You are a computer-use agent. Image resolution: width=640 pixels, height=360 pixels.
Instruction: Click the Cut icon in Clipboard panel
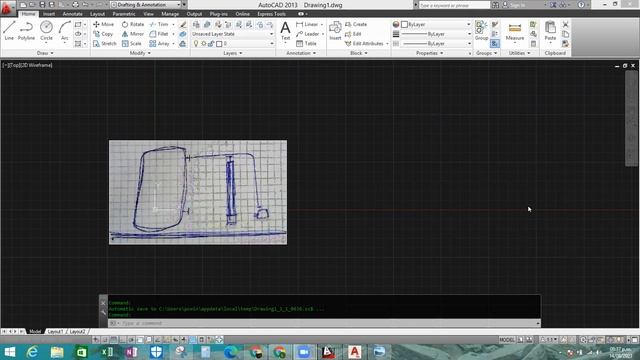[x=565, y=24]
